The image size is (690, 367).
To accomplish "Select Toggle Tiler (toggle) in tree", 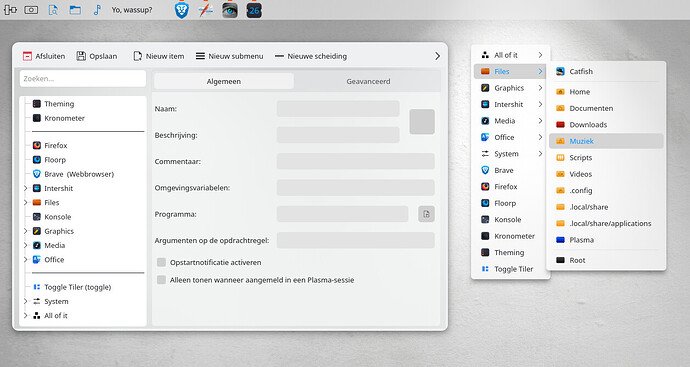I will pyautogui.click(x=72, y=287).
